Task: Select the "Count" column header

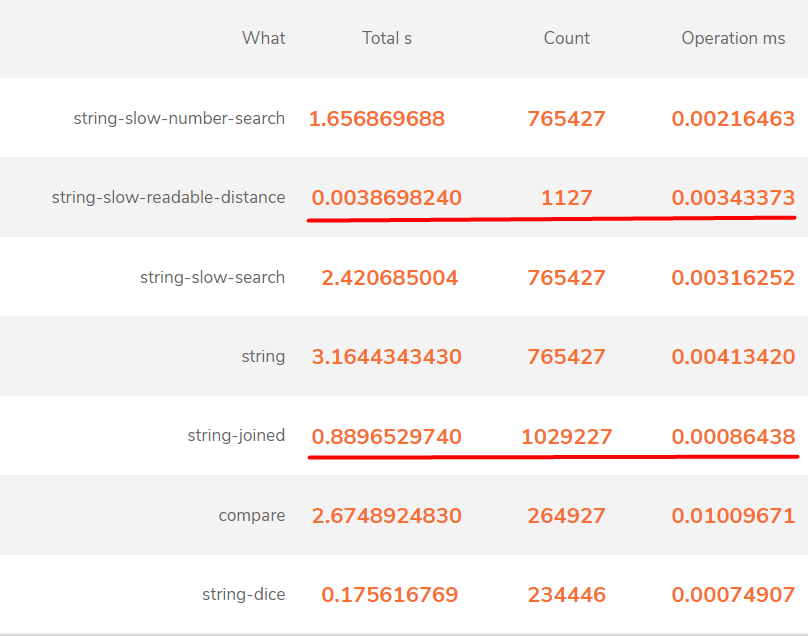Action: coord(566,38)
